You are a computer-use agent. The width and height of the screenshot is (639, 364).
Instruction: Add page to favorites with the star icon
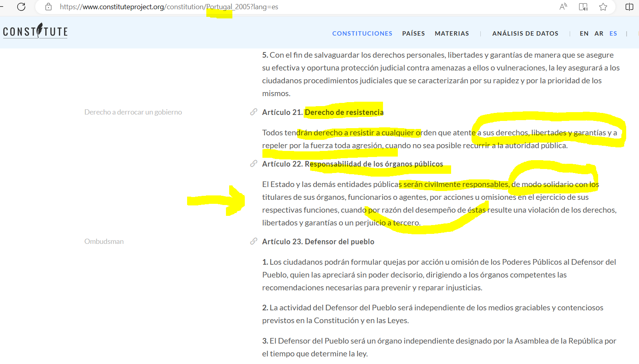(x=603, y=7)
